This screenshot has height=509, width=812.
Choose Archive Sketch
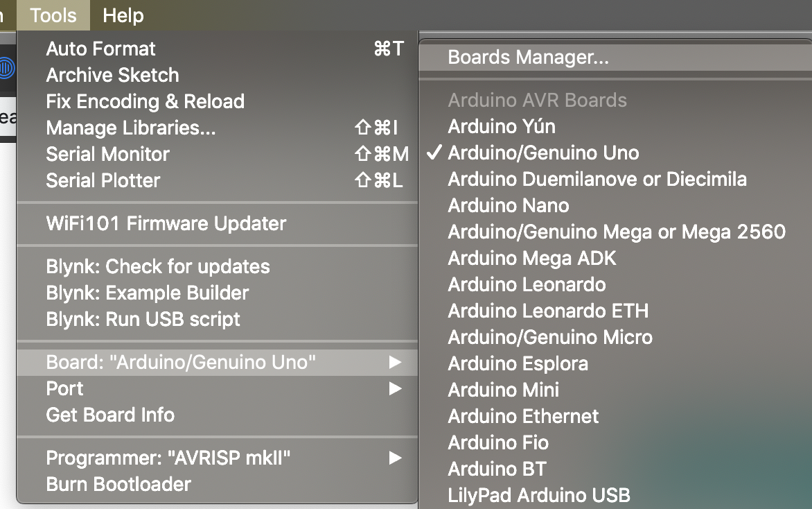tap(217, 75)
